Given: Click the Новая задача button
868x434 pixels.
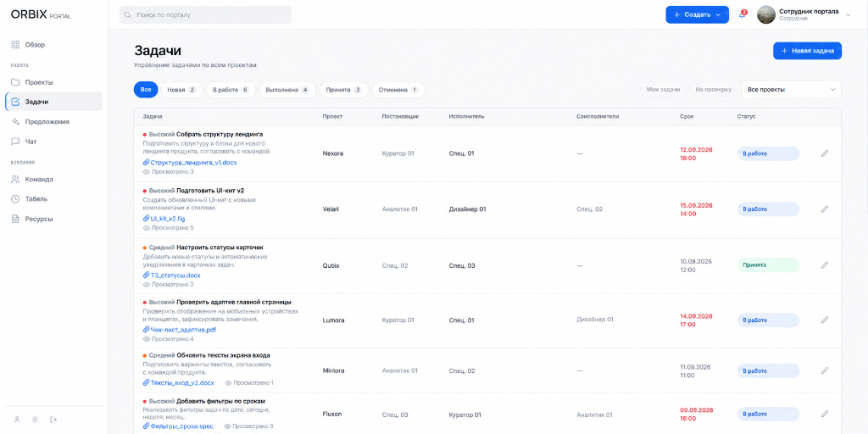Looking at the screenshot, I should coord(807,51).
